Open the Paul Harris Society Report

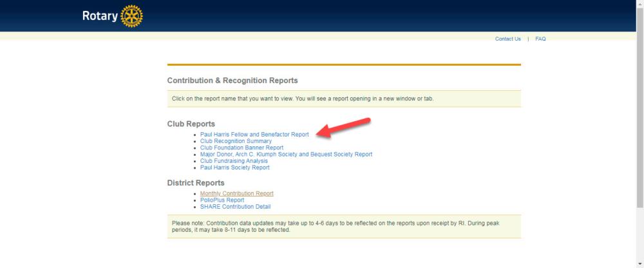click(235, 167)
